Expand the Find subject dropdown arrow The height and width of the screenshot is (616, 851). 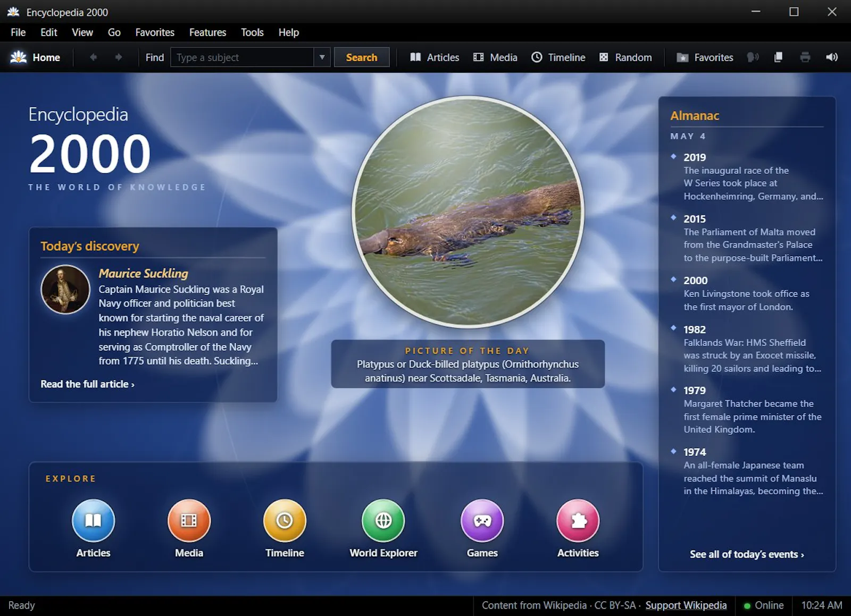click(322, 57)
